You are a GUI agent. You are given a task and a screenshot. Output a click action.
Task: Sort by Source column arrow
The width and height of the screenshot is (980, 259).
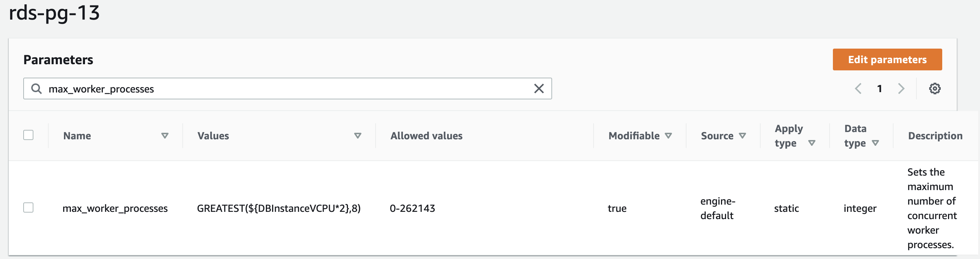tap(742, 136)
